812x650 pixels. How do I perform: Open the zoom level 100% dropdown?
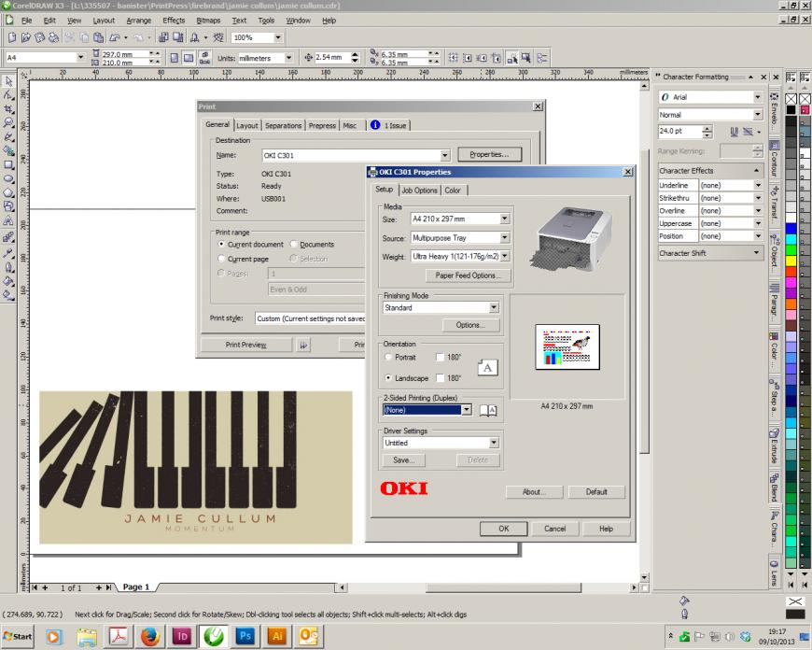tap(278, 37)
